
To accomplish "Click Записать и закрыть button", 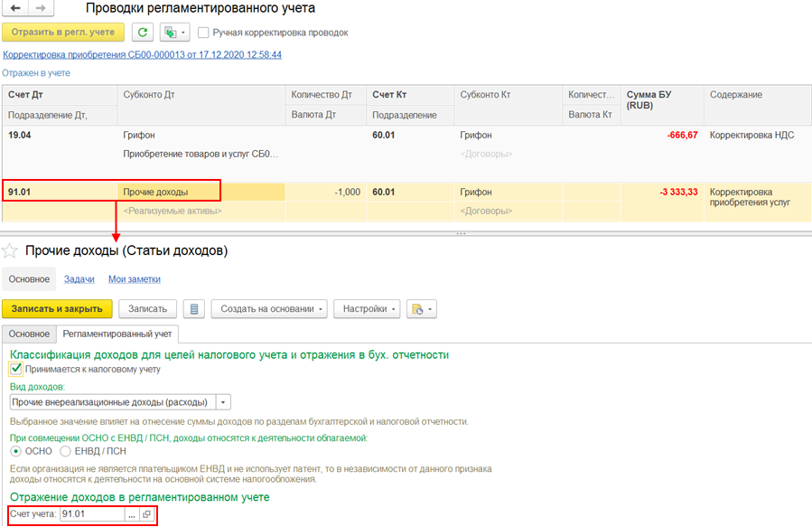I will click(x=57, y=309).
